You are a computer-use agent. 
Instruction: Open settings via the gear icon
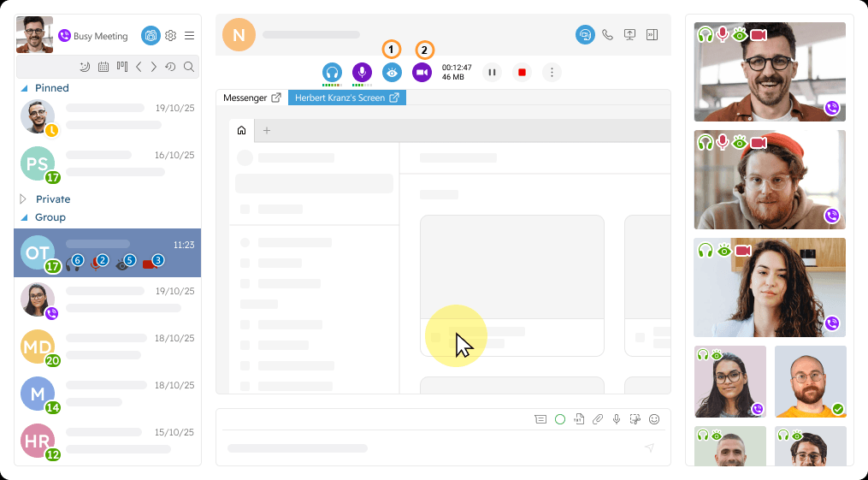pos(170,35)
